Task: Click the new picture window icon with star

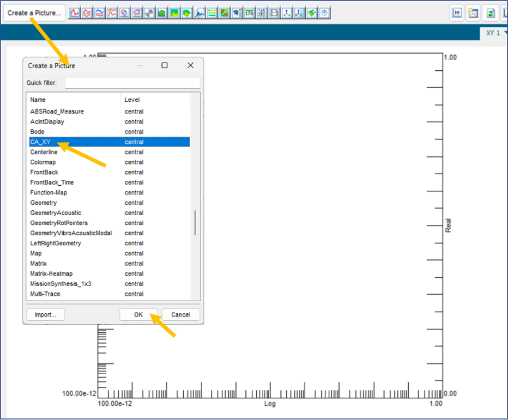Action: coord(473,13)
